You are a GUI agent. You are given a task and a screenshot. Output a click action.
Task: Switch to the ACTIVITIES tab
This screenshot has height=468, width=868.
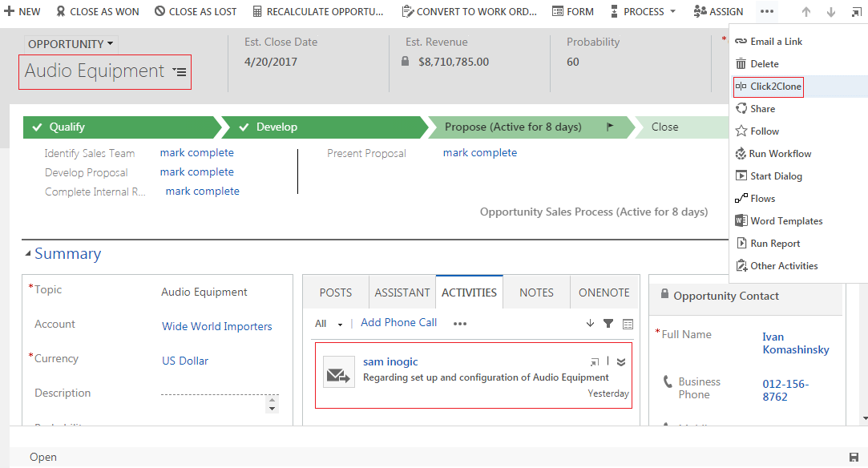(469, 292)
